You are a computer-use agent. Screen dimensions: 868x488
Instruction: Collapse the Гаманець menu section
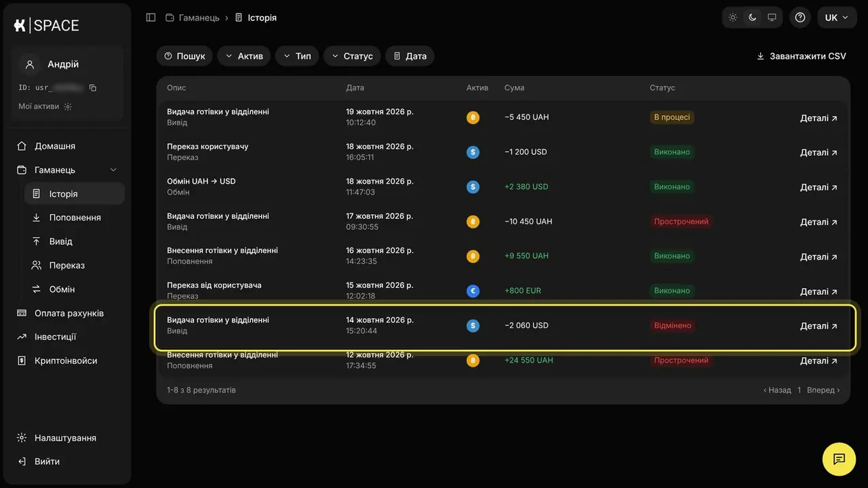pyautogui.click(x=113, y=170)
